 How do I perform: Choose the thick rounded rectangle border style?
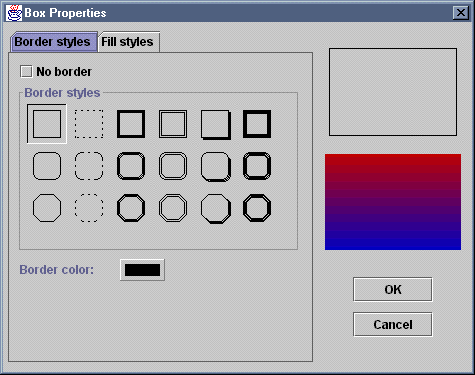131,166
